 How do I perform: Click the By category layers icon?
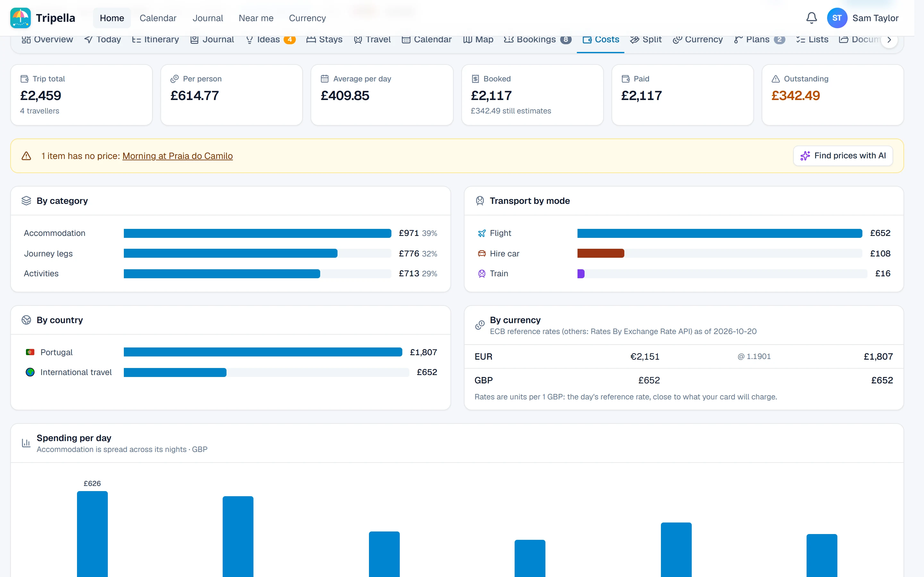click(26, 201)
